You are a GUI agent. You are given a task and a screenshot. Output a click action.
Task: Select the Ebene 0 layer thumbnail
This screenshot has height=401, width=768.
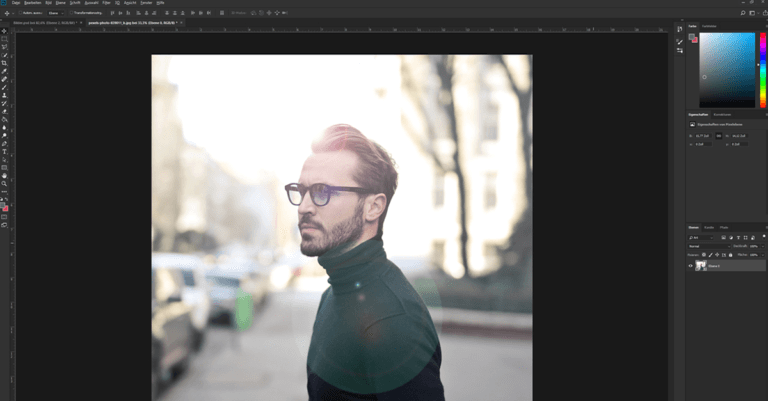click(x=700, y=266)
